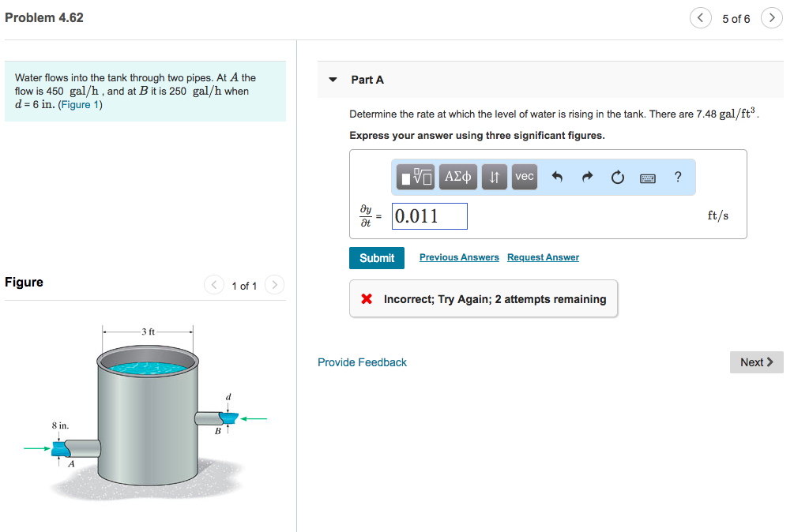Image resolution: width=794 pixels, height=532 pixels.
Task: Click the "5 of 6" problem counter
Action: point(736,19)
